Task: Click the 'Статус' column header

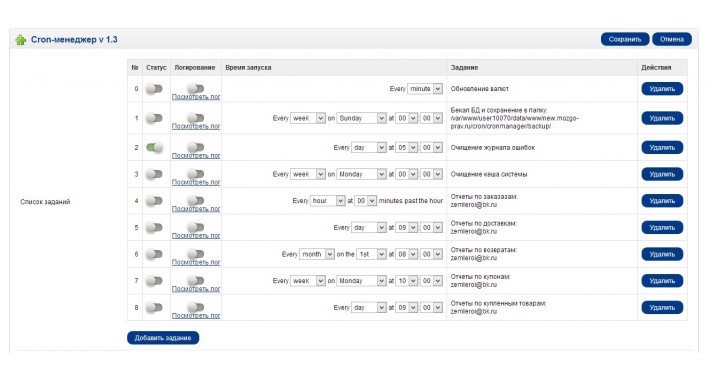Action: (156, 67)
